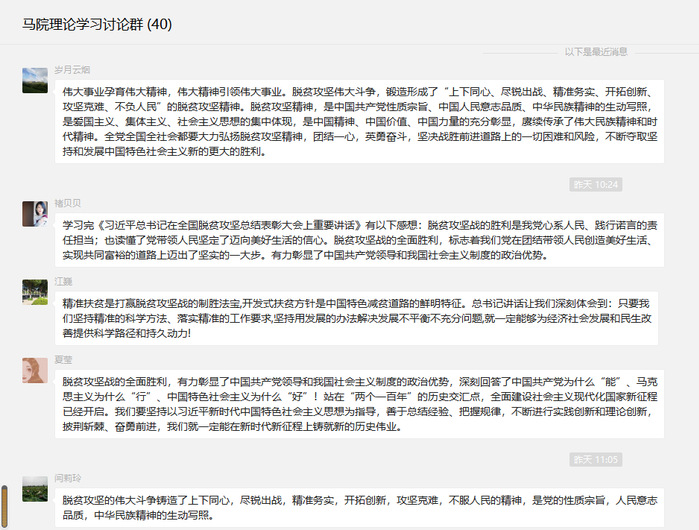Image resolution: width=699 pixels, height=530 pixels.
Task: Click sender name 褚贝贝
Action: pos(67,203)
